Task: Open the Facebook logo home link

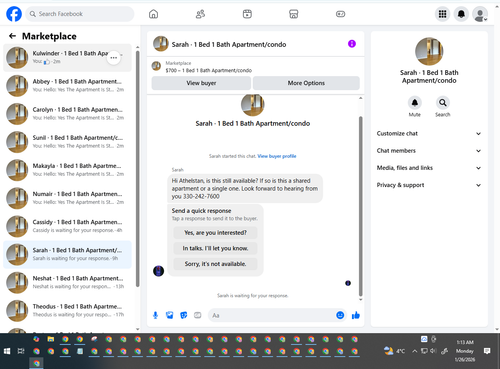Action: (14, 14)
